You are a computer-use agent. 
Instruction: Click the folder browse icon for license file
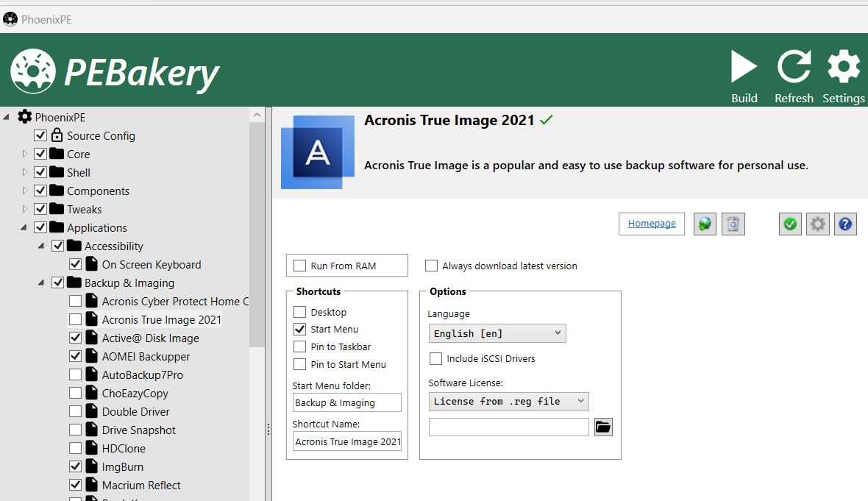tap(603, 427)
